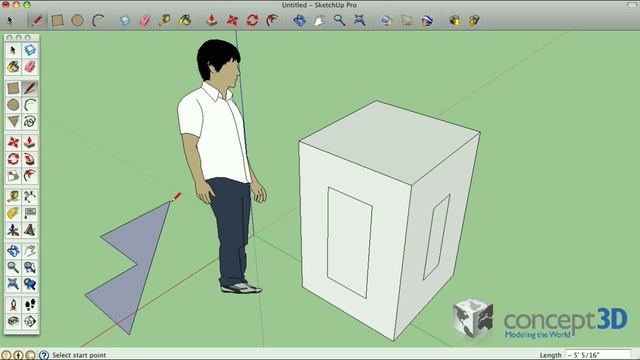Choose Paint Bucket in floating tool palette
The height and width of the screenshot is (360, 640).
[13, 67]
